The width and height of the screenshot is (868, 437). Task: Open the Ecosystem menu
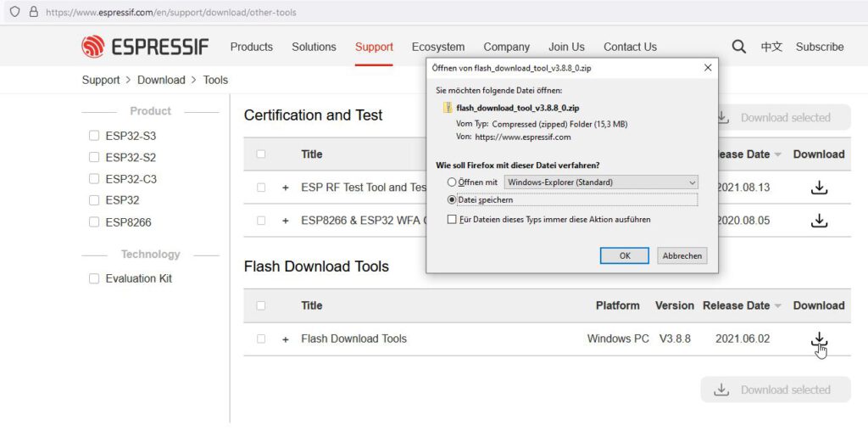point(438,47)
